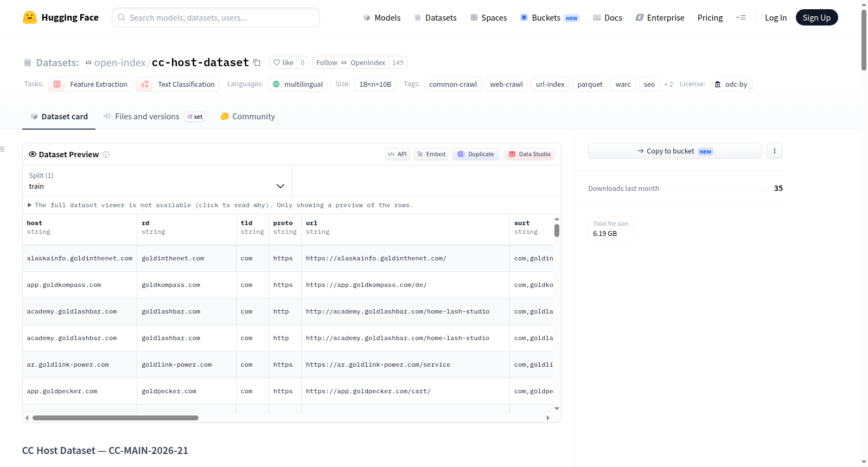Viewport: 868px width, 467px height.
Task: Click the odc-by license tag
Action: [x=731, y=84]
